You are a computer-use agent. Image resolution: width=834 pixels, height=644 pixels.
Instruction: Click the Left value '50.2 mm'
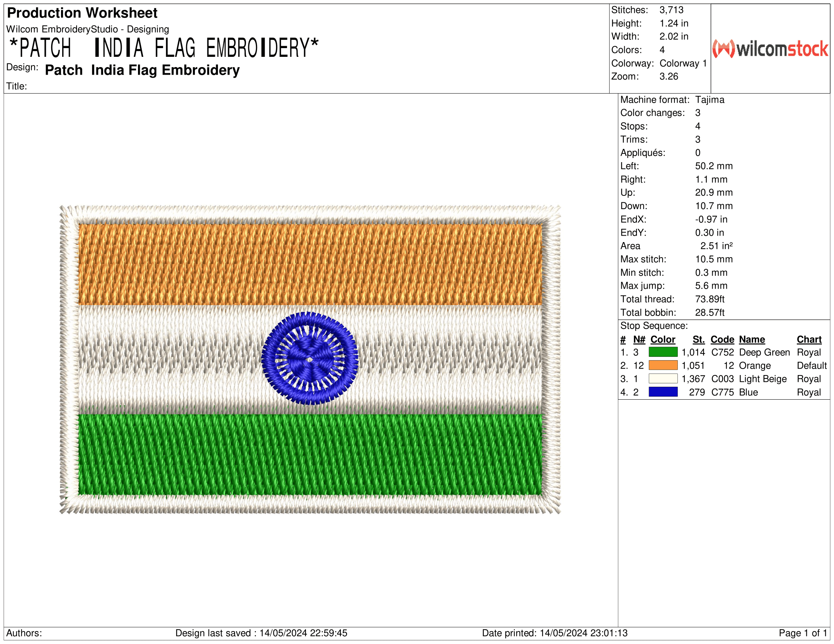click(713, 166)
